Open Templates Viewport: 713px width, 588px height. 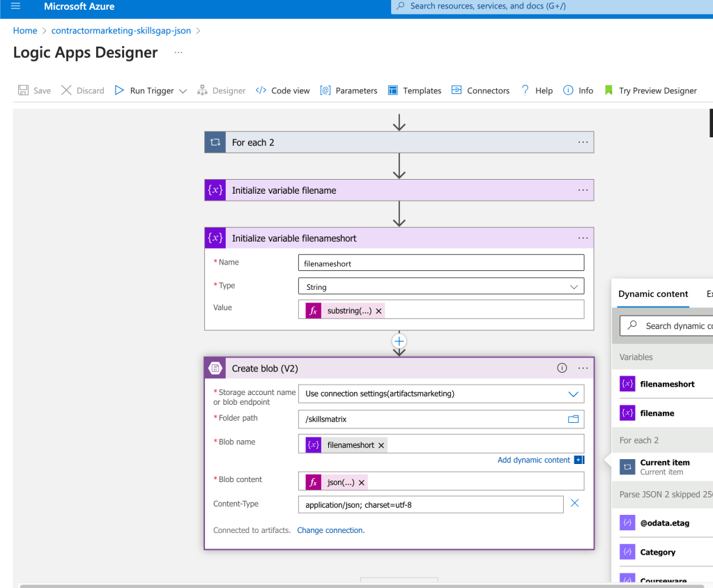pos(415,91)
